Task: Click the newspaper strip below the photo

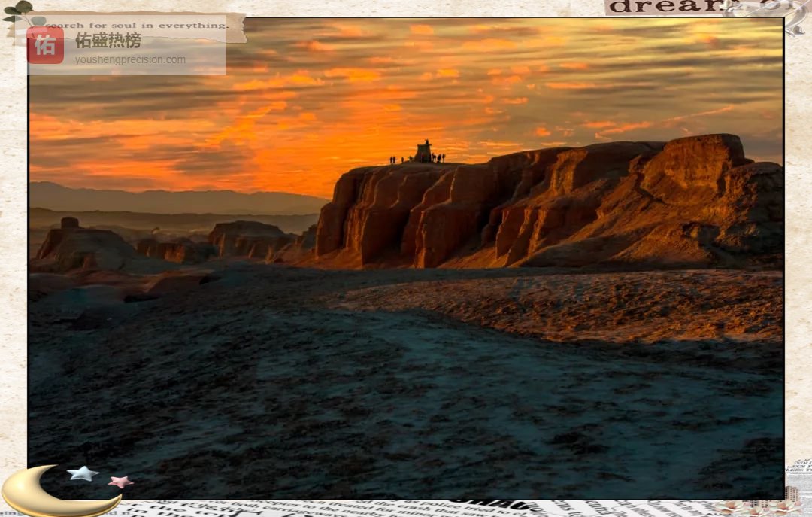Action: [376, 509]
